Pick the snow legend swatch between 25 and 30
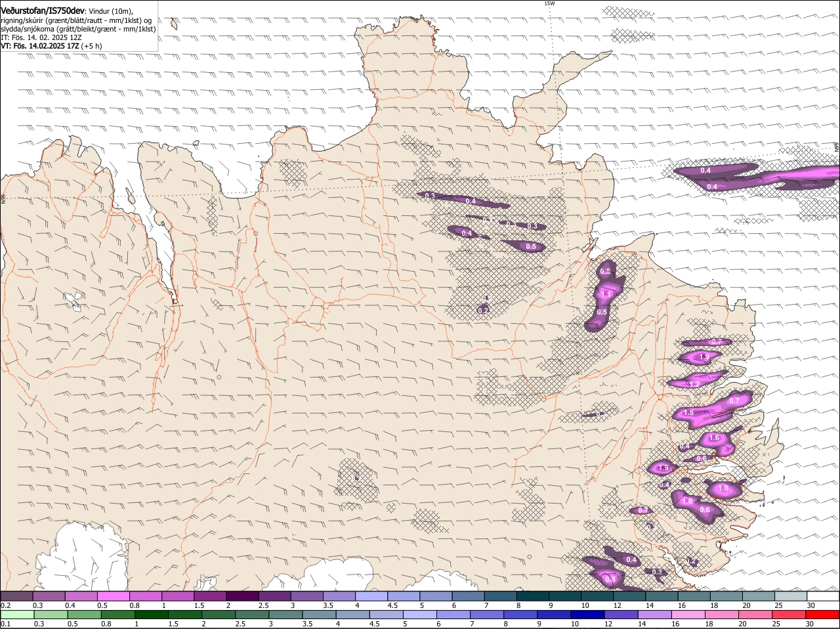Image resolution: width=840 pixels, height=629 pixels. coord(791,596)
